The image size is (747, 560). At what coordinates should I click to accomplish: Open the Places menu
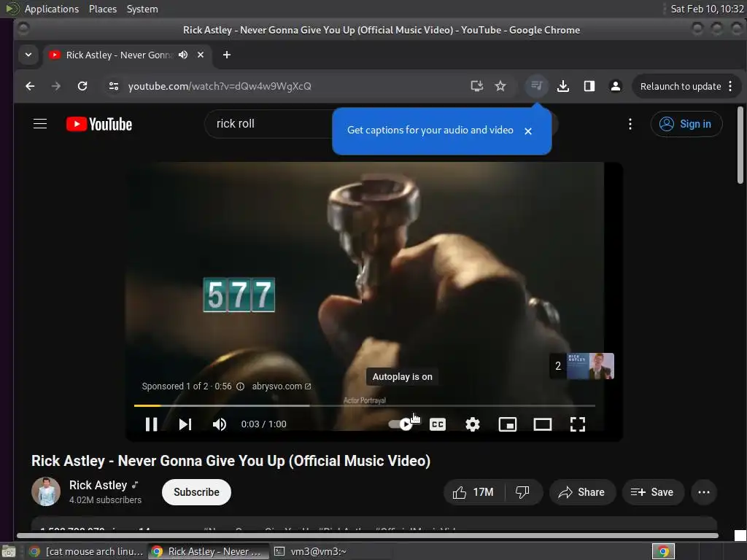click(103, 9)
